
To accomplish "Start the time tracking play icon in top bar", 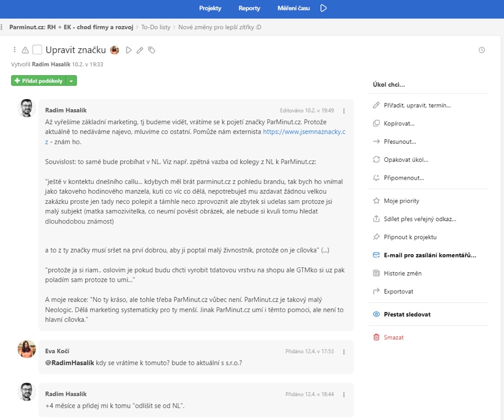I will [x=323, y=8].
